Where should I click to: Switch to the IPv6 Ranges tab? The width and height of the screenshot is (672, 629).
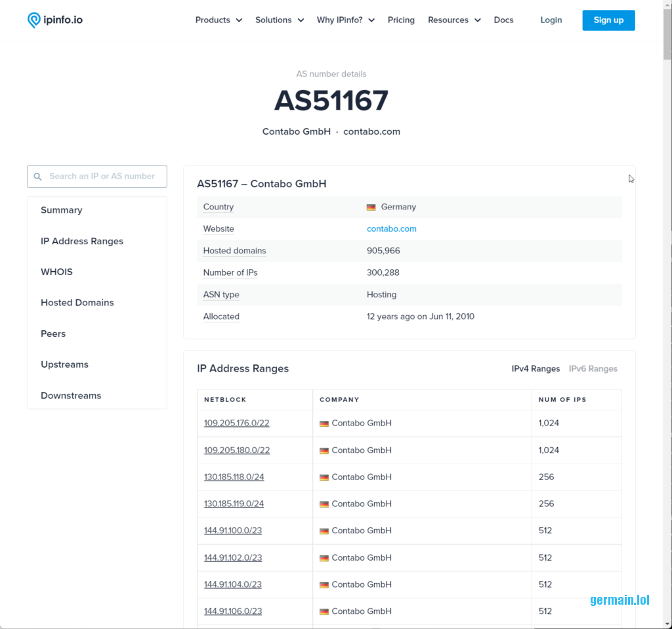coord(593,369)
